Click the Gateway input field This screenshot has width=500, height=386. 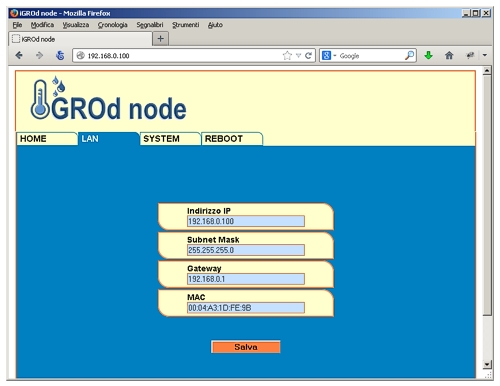coord(246,279)
